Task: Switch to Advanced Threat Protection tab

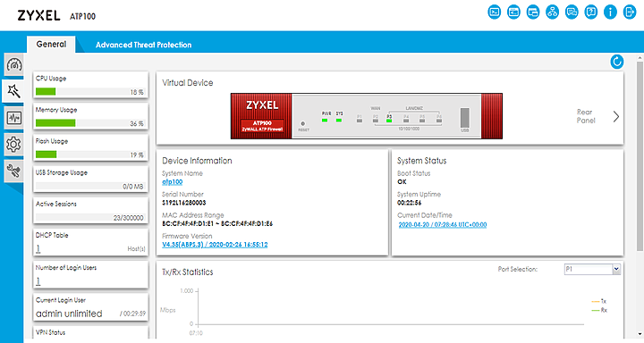Action: click(x=143, y=45)
